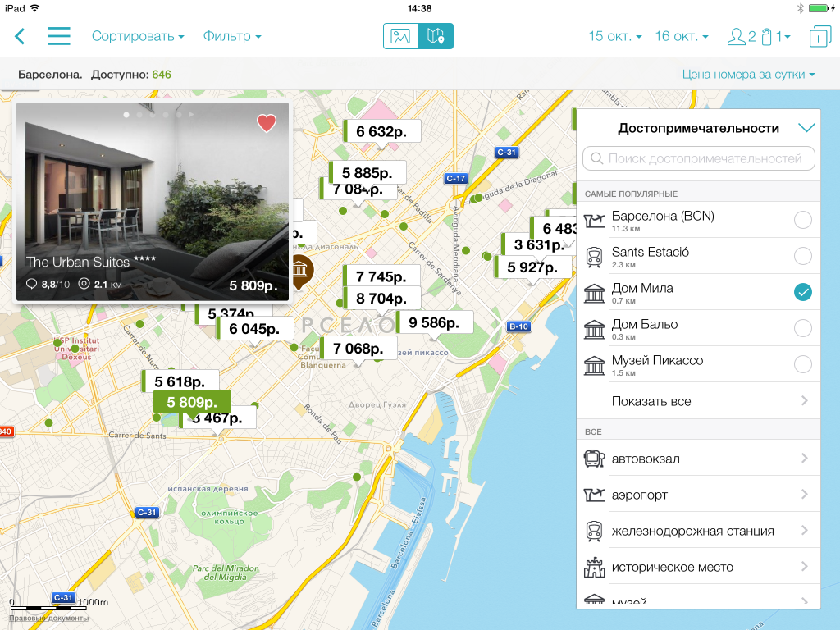Click the Поиск достопримечательностей search field
This screenshot has height=630, width=840.
click(x=698, y=158)
